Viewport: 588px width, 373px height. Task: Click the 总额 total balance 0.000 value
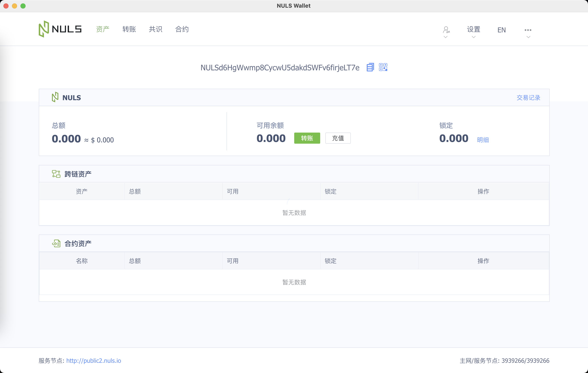point(66,139)
